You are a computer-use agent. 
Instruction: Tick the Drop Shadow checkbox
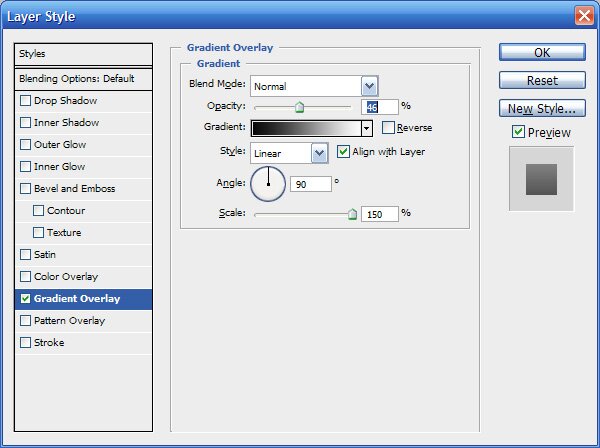coord(25,101)
